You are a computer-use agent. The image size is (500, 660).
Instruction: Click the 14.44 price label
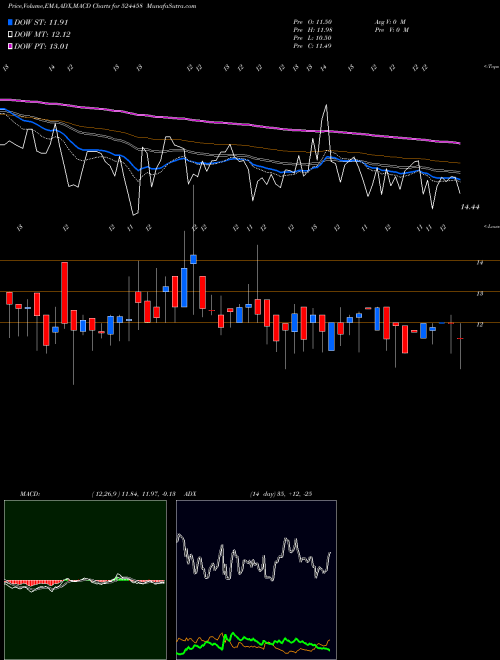point(470,207)
